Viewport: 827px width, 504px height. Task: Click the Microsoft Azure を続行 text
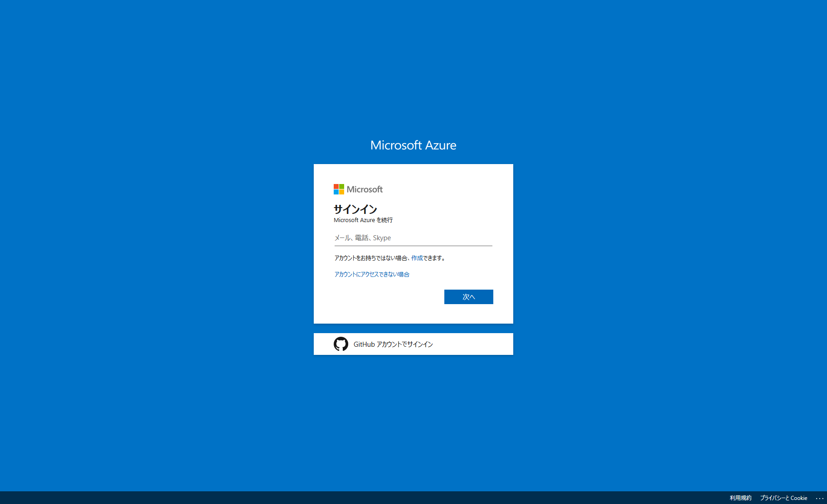click(x=363, y=220)
